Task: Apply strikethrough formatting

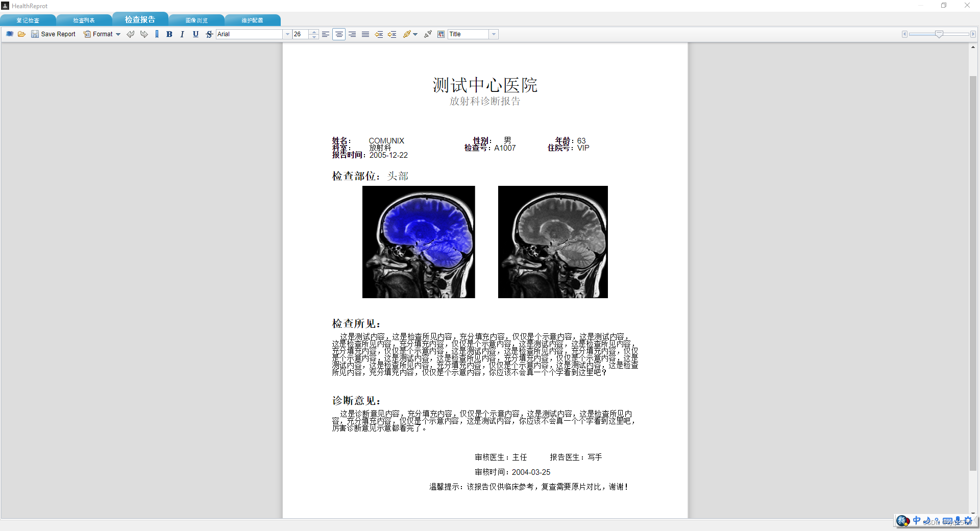Action: 209,34
